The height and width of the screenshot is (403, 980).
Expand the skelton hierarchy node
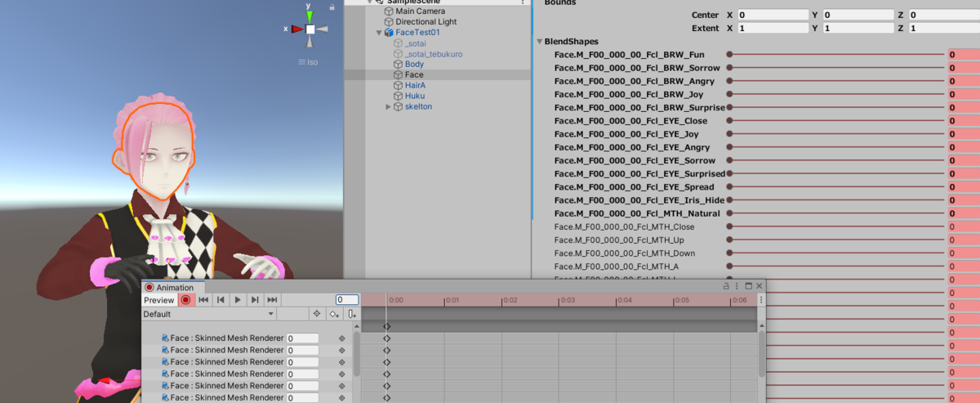pyautogui.click(x=389, y=107)
